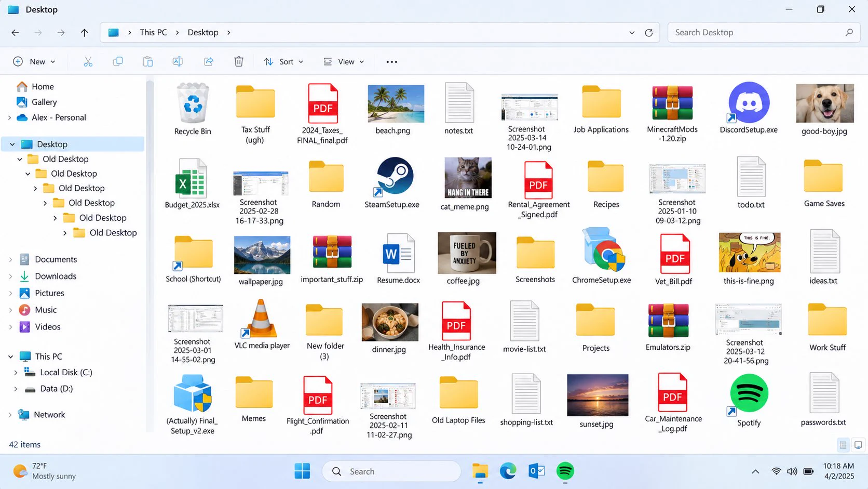Click the Refresh icon in address bar
Image resolution: width=868 pixels, height=489 pixels.
pyautogui.click(x=649, y=33)
